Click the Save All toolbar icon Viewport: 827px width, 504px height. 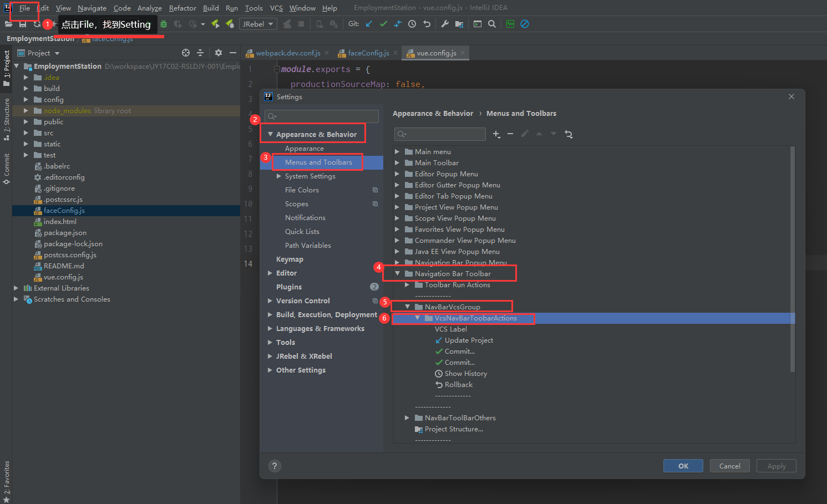[x=23, y=24]
